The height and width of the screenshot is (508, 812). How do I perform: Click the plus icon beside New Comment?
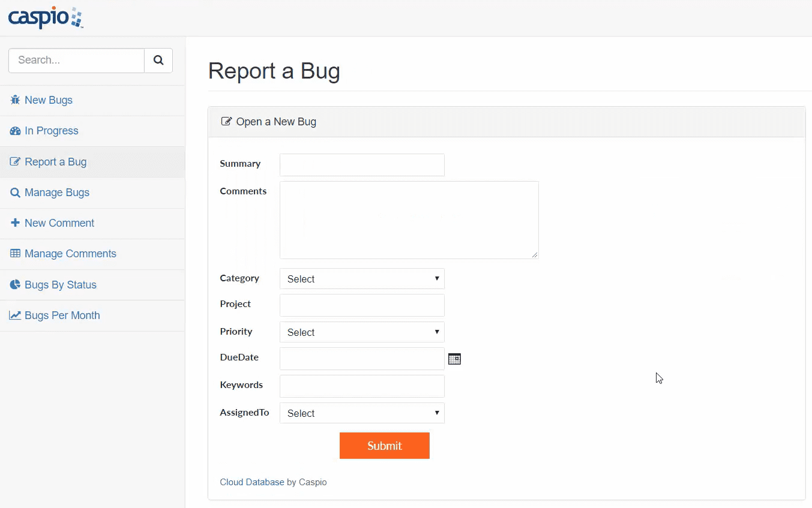point(15,223)
